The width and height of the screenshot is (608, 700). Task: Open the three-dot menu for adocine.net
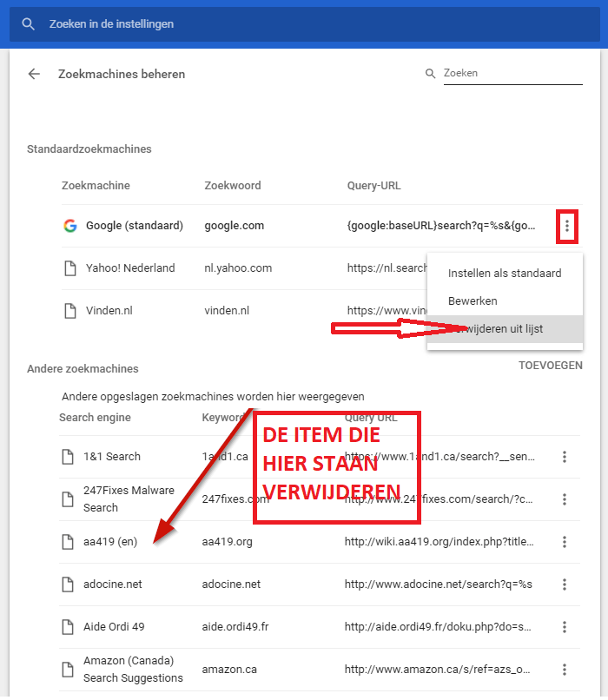click(565, 584)
